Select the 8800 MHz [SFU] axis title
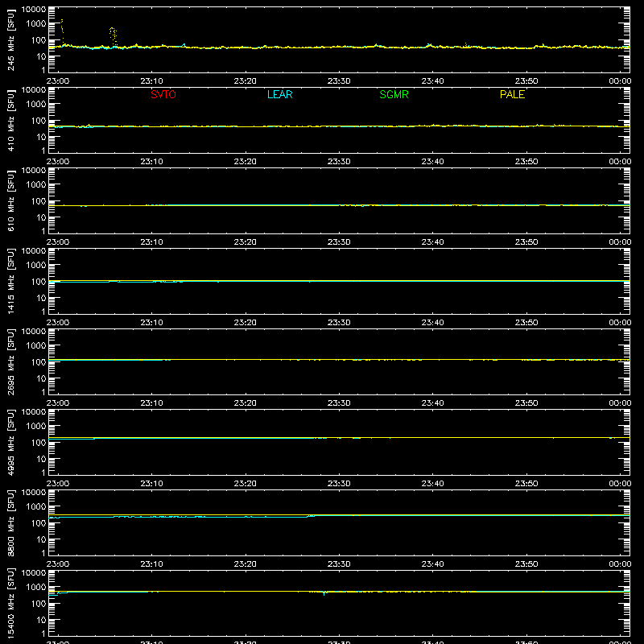644x644 pixels. click(x=10, y=522)
